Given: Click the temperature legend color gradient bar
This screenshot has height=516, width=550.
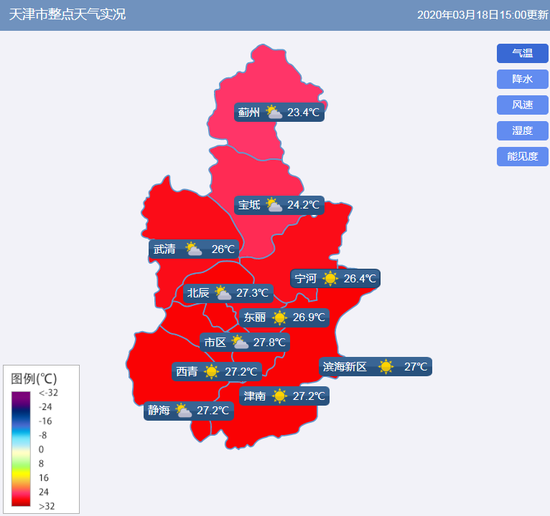Looking at the screenshot, I should (21, 449).
